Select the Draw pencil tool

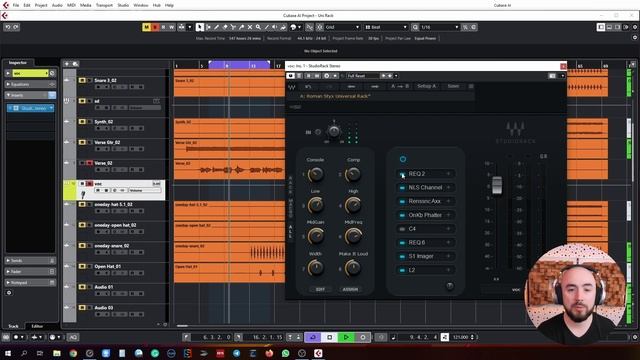tap(216, 27)
